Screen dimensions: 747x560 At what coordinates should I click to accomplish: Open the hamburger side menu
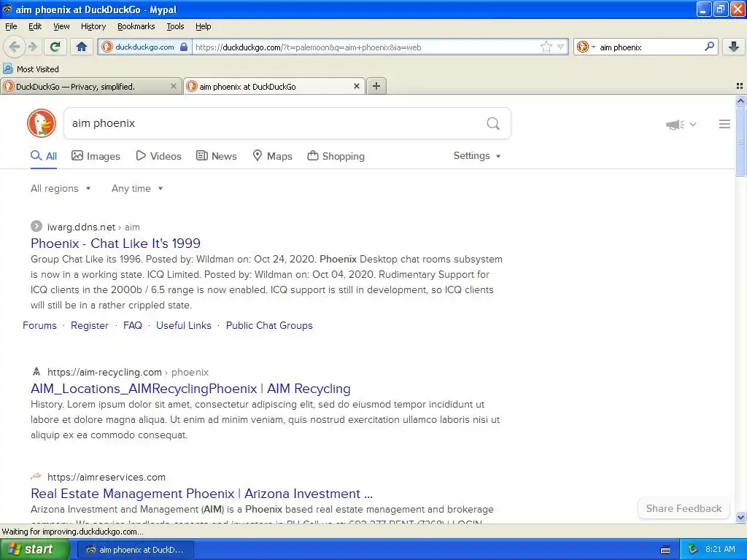[x=724, y=124]
